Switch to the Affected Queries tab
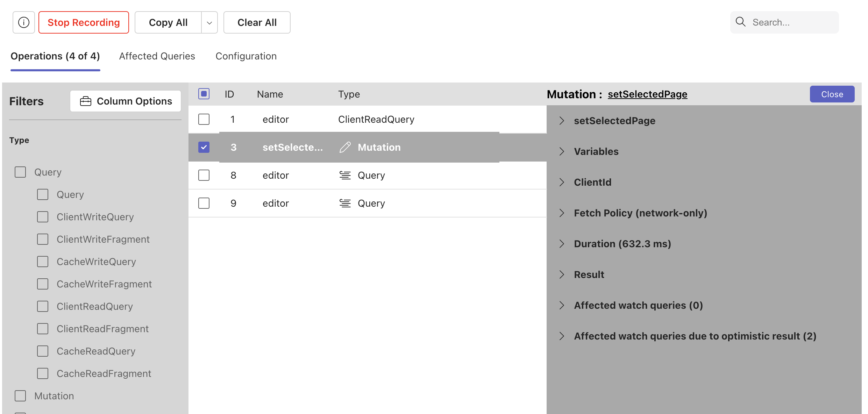868x414 pixels. click(157, 56)
